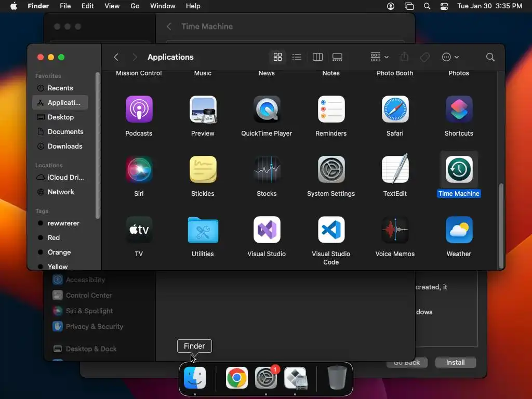532x399 pixels.
Task: Select the Shortcuts app icon
Action: pyautogui.click(x=459, y=109)
